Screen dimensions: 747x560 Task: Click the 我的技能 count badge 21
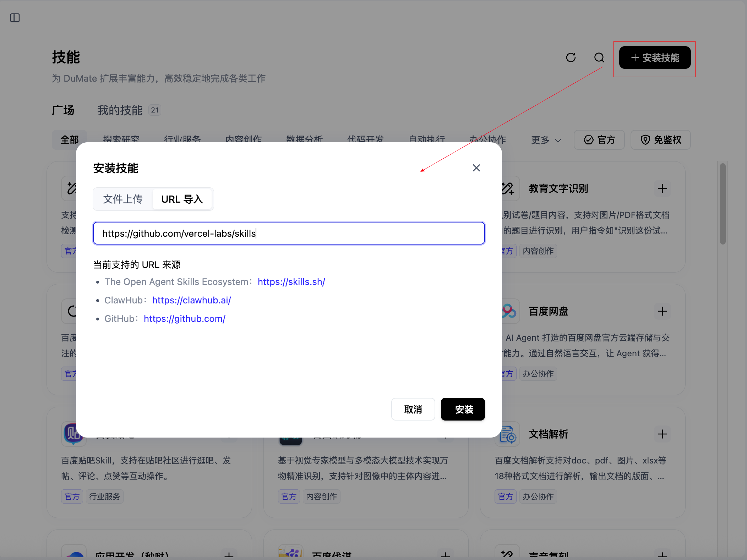point(155,110)
